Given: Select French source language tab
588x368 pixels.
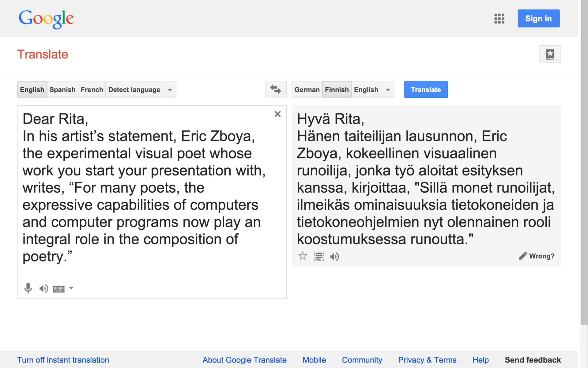Looking at the screenshot, I should coord(92,90).
